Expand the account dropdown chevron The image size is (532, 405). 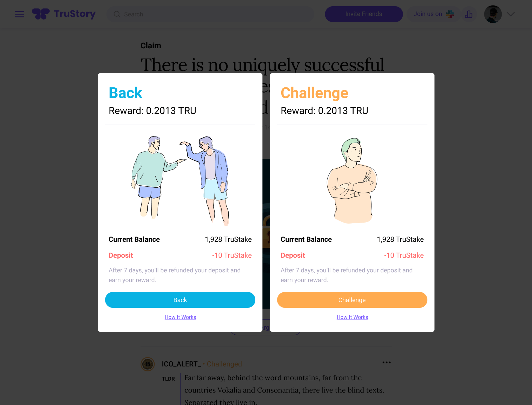click(511, 14)
